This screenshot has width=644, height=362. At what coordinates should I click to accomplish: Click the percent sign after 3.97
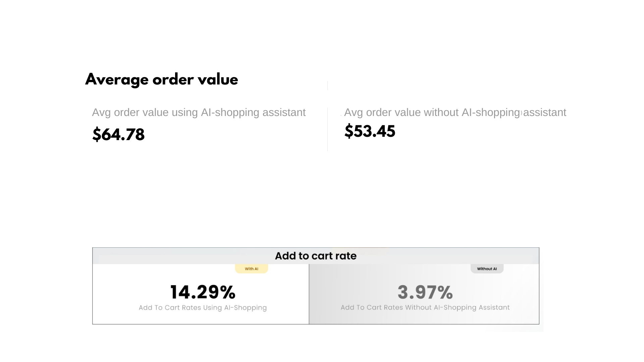[x=445, y=292]
